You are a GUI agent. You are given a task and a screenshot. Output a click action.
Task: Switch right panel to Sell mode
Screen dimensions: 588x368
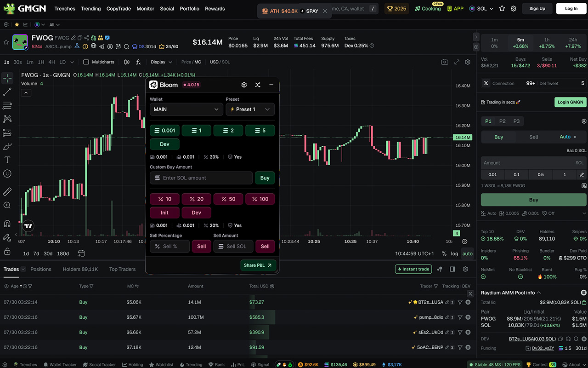534,137
